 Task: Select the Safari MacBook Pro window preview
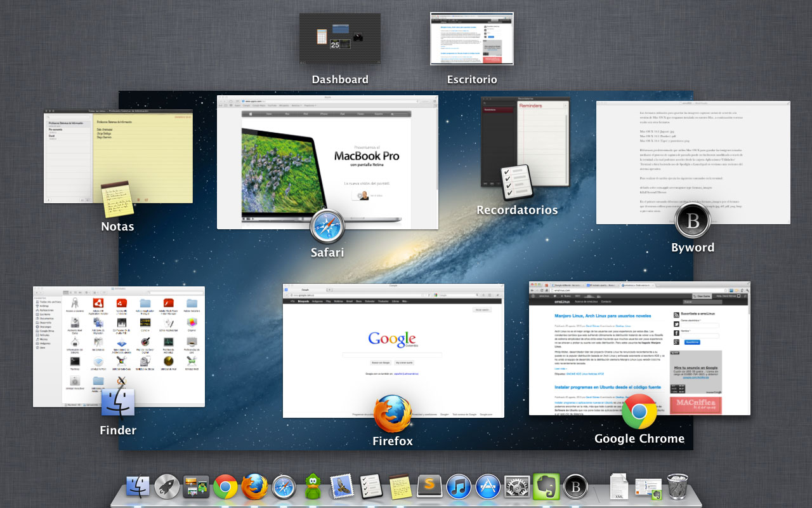(327, 162)
